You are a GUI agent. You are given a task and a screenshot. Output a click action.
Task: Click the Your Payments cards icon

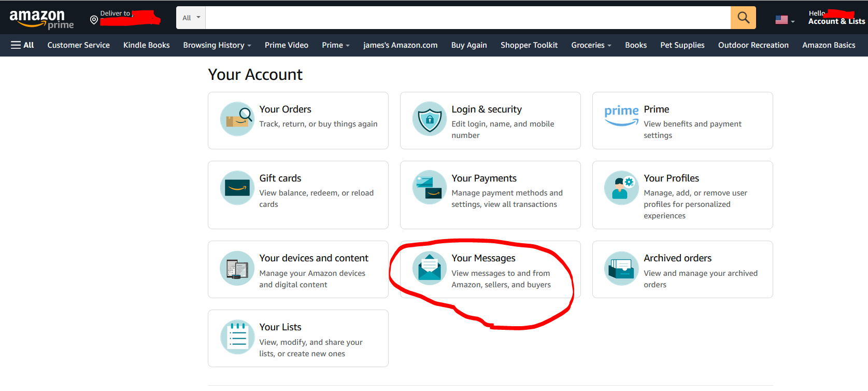point(430,188)
